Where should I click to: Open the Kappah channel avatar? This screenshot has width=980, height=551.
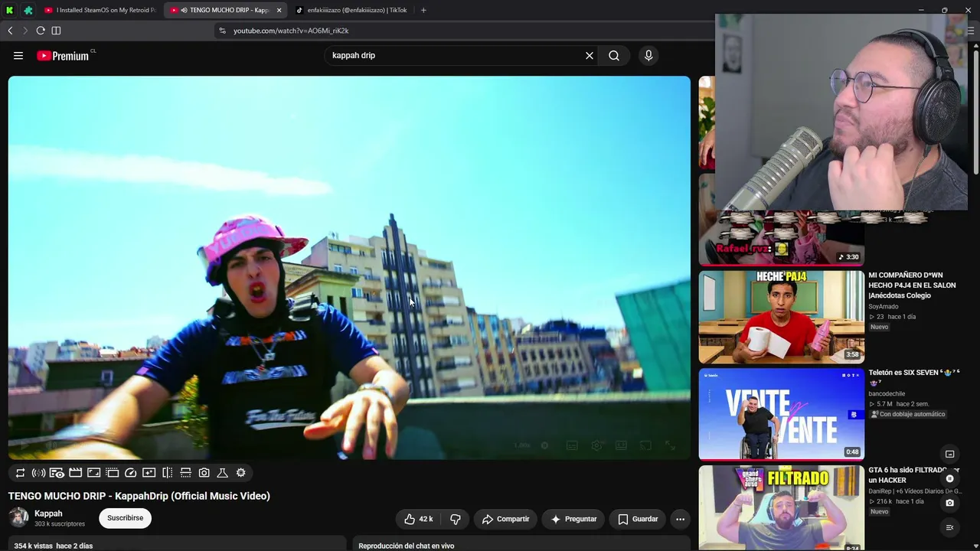point(18,518)
